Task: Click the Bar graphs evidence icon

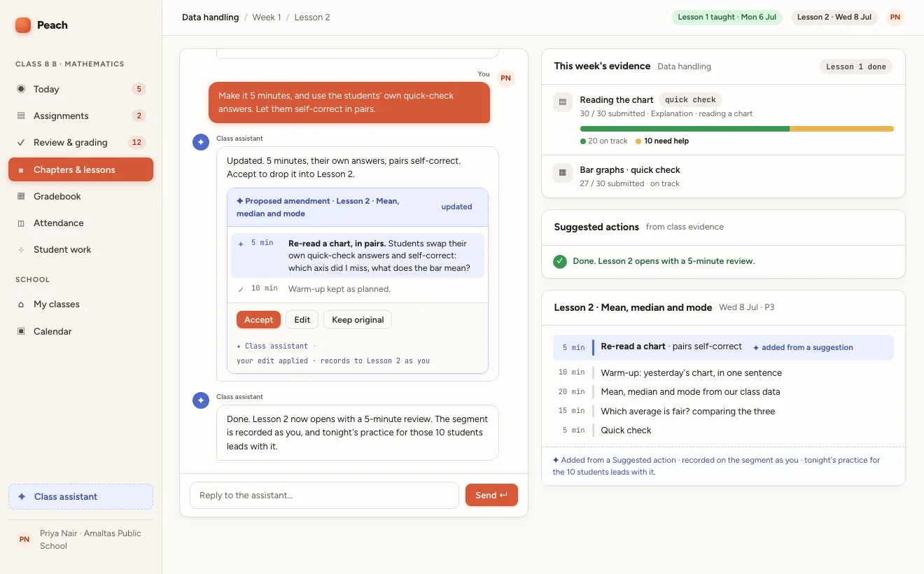Action: pyautogui.click(x=563, y=172)
